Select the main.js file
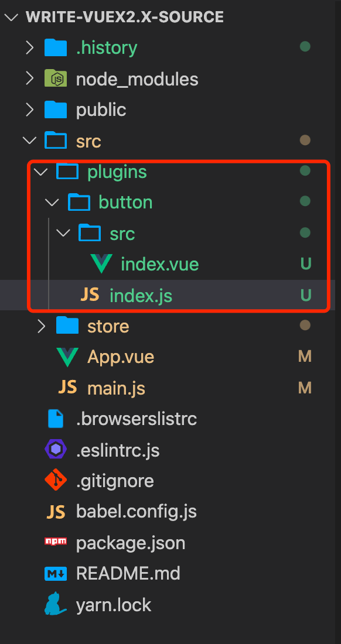Image resolution: width=341 pixels, height=644 pixels. coord(114,388)
